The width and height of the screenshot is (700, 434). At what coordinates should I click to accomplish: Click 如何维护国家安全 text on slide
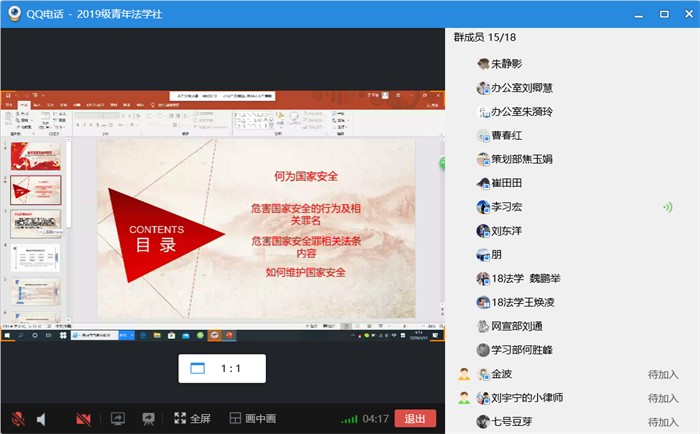[306, 272]
